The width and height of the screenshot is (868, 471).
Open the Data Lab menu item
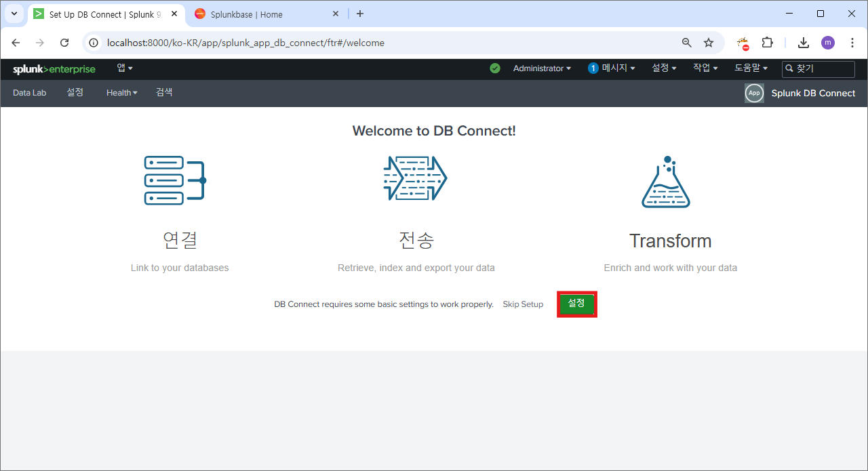[x=30, y=93]
